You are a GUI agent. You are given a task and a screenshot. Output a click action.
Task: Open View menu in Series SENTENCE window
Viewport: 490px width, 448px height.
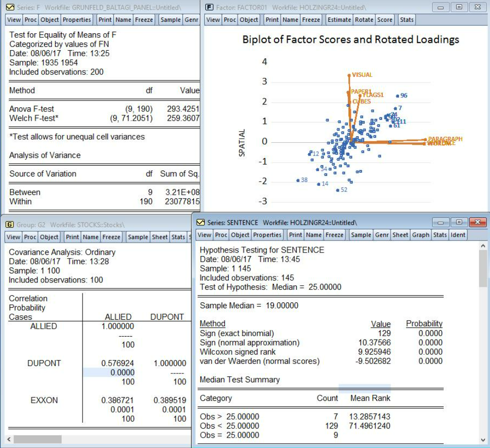[204, 235]
